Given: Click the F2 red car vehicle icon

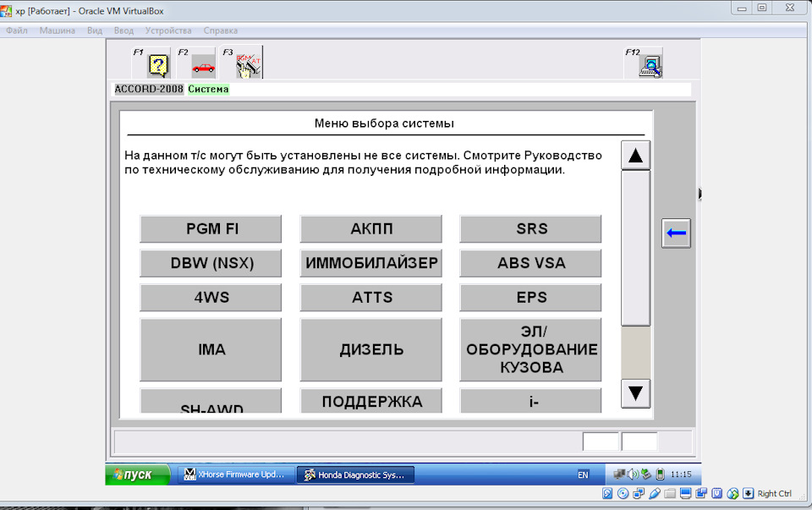Looking at the screenshot, I should pyautogui.click(x=203, y=67).
